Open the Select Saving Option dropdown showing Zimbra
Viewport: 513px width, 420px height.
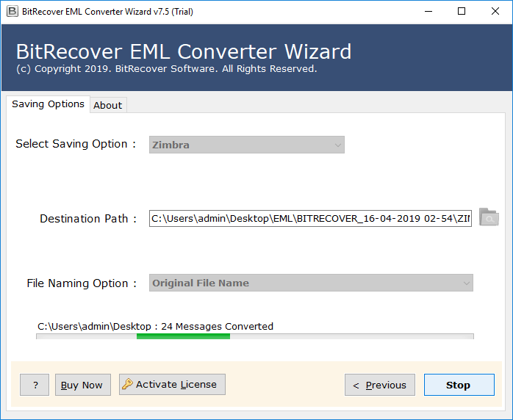tap(247, 145)
